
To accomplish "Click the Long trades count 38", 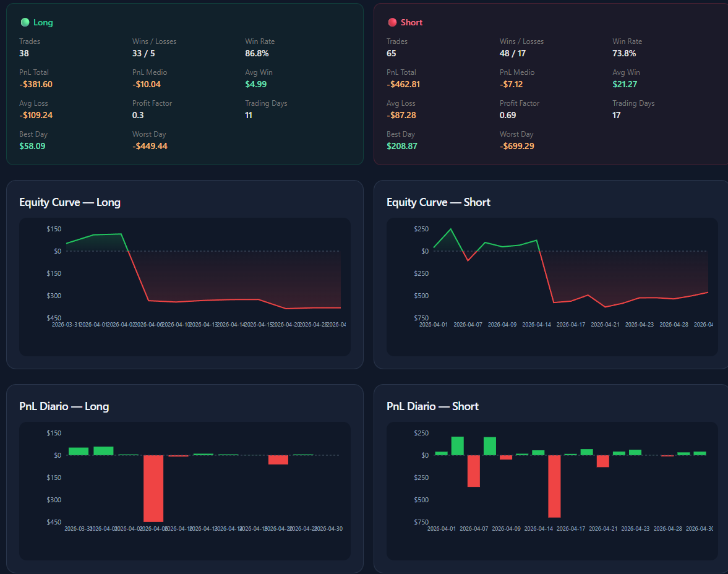I will coord(24,53).
